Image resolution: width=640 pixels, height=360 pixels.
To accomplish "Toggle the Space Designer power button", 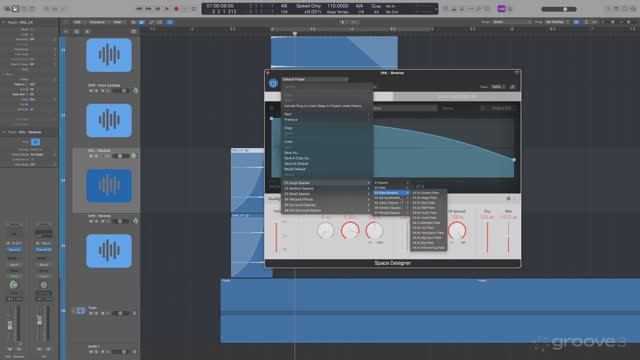I will (273, 84).
